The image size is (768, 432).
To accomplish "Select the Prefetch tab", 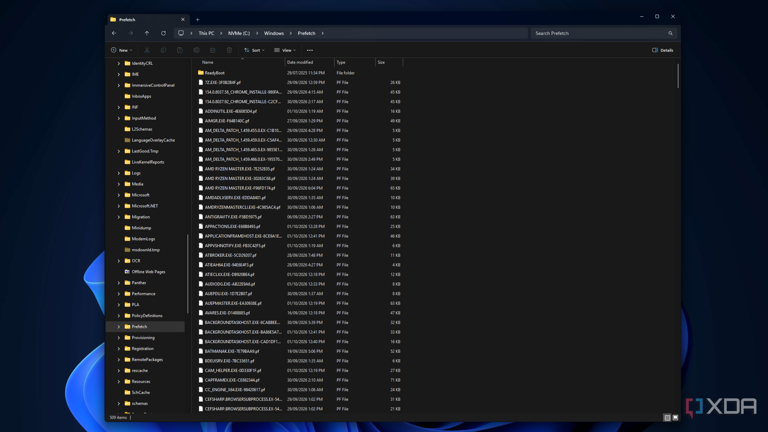I will click(147, 20).
